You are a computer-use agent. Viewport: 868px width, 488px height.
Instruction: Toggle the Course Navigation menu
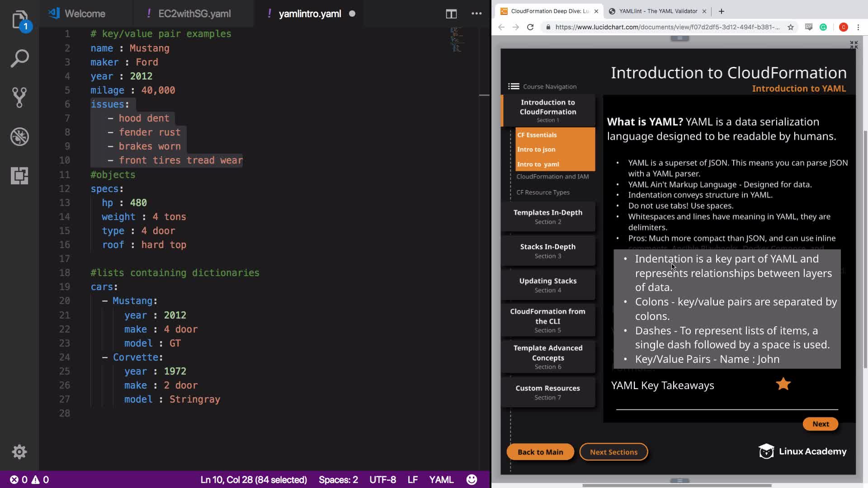pyautogui.click(x=514, y=86)
